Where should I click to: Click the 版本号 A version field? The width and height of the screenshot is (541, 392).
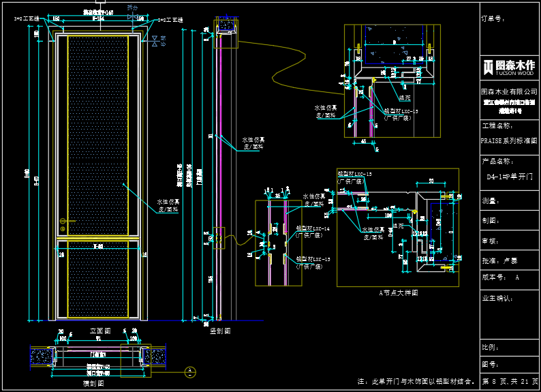click(x=501, y=278)
